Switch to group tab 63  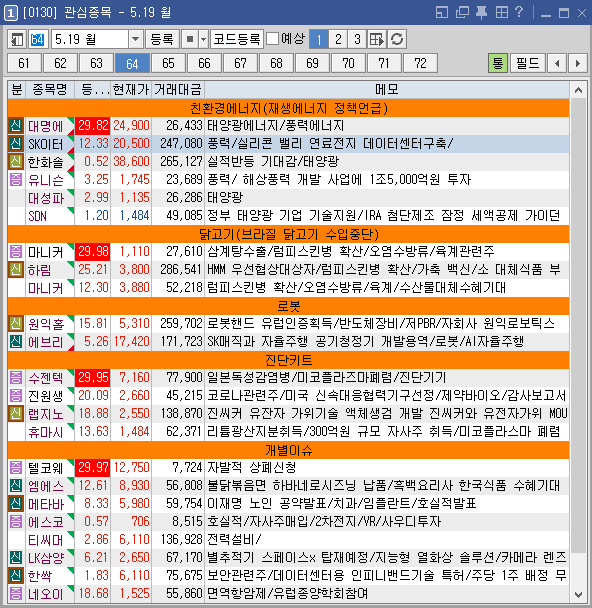tap(96, 63)
